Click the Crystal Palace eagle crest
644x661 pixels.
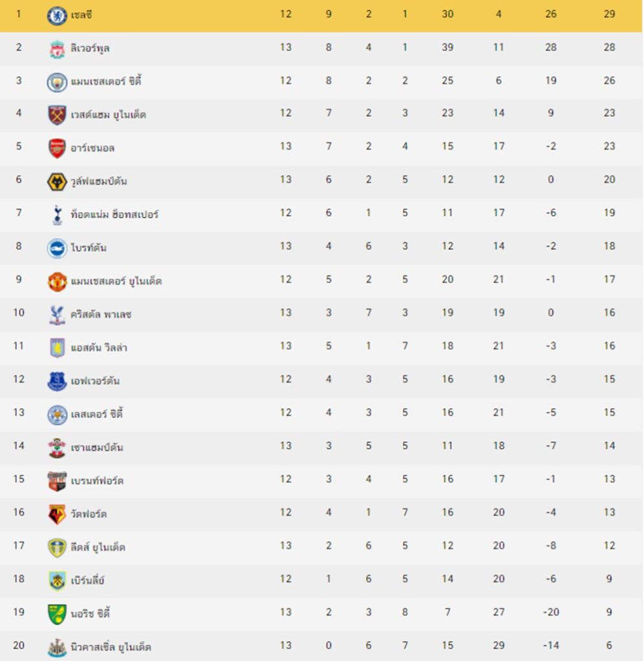(x=57, y=315)
